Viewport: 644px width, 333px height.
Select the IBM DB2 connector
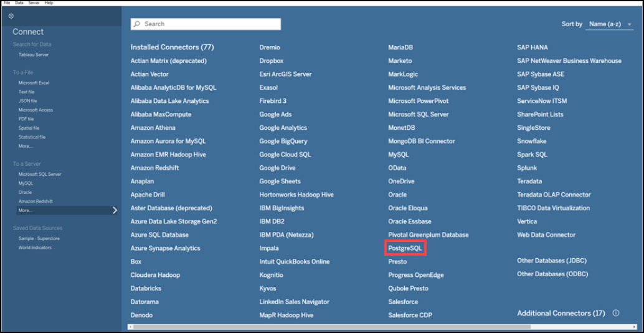pos(272,221)
